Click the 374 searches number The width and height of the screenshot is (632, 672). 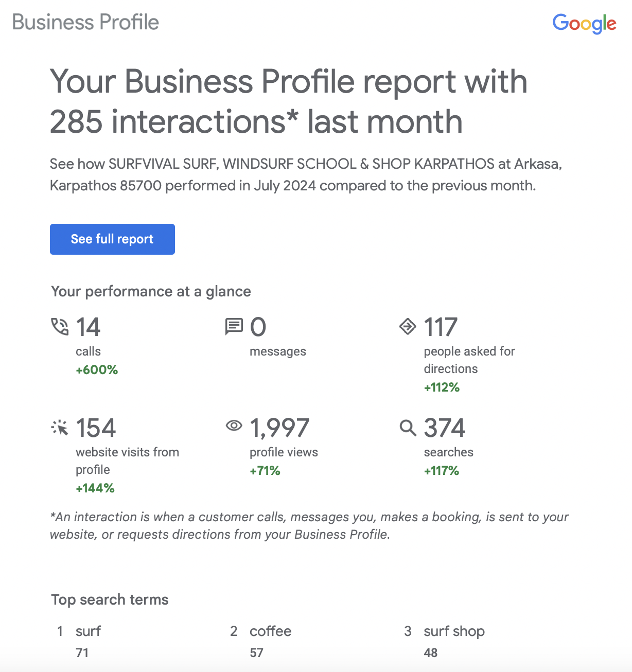445,428
